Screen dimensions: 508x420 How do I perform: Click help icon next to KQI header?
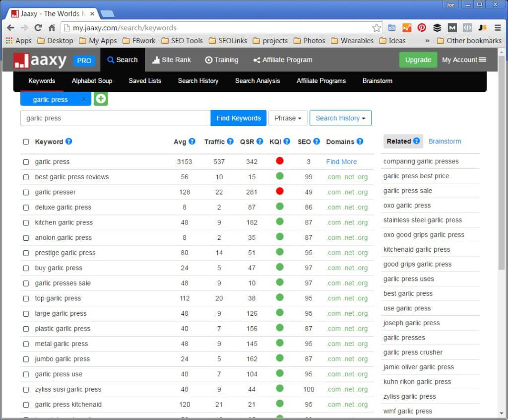pos(286,141)
